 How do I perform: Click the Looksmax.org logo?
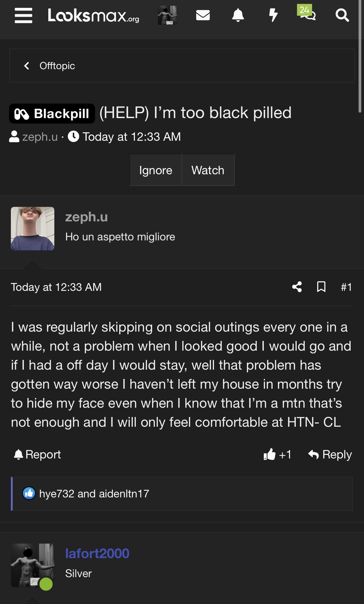click(x=94, y=15)
